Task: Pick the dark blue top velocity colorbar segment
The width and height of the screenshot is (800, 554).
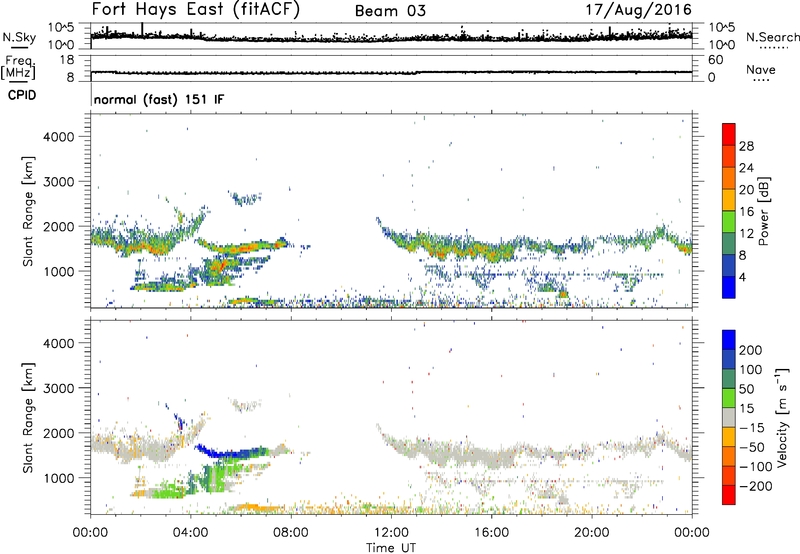Action: (x=729, y=340)
